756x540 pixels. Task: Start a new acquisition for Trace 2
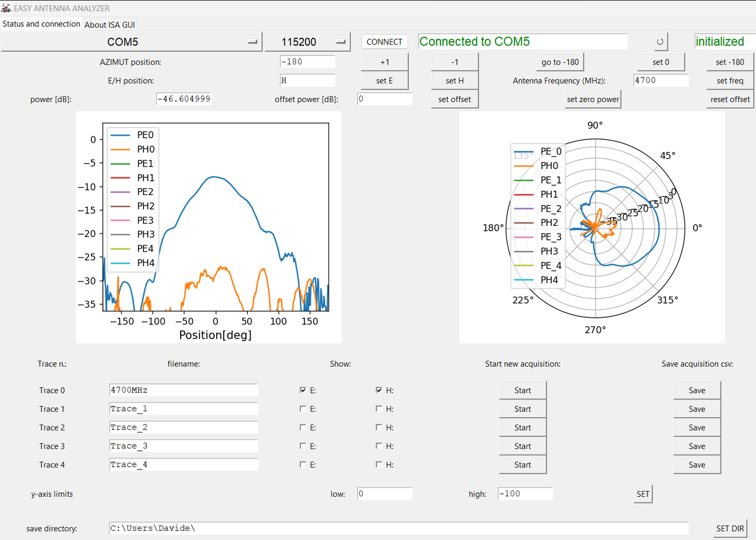coord(523,428)
